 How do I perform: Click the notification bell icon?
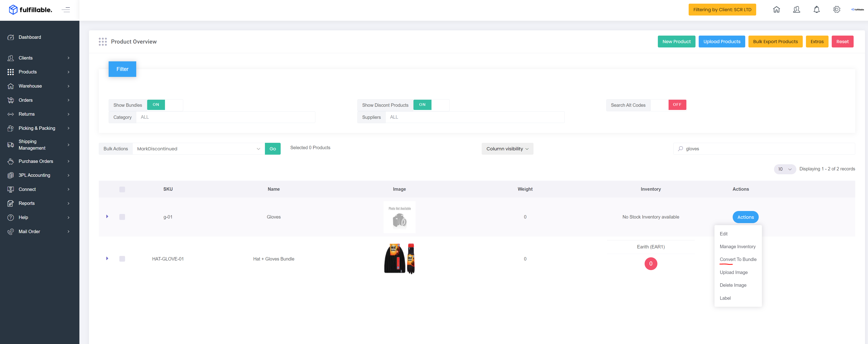(x=816, y=9)
